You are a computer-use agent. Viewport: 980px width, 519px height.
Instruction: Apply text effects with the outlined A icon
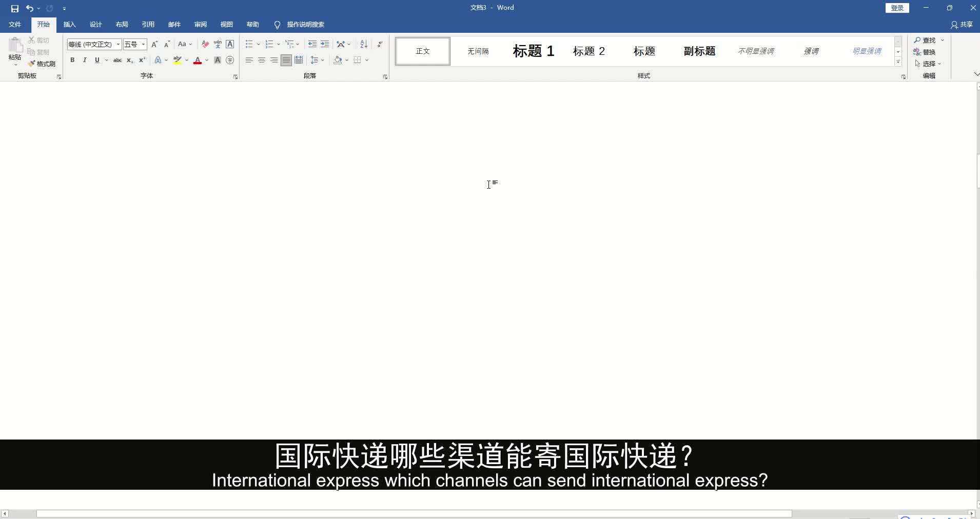(158, 60)
